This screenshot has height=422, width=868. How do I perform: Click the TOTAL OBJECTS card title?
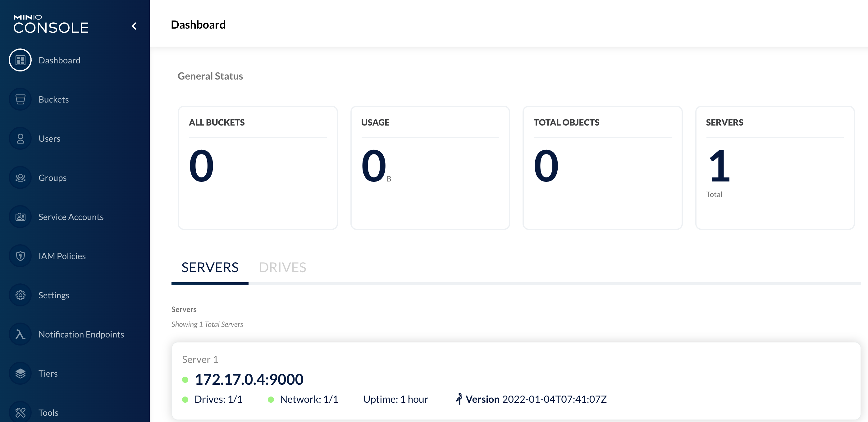(x=566, y=122)
